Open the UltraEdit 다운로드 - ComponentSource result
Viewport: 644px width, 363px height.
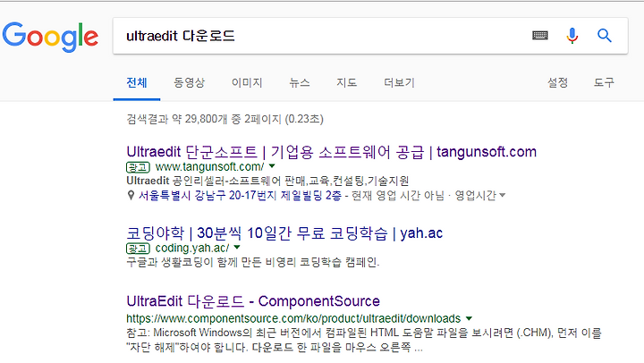click(x=253, y=301)
